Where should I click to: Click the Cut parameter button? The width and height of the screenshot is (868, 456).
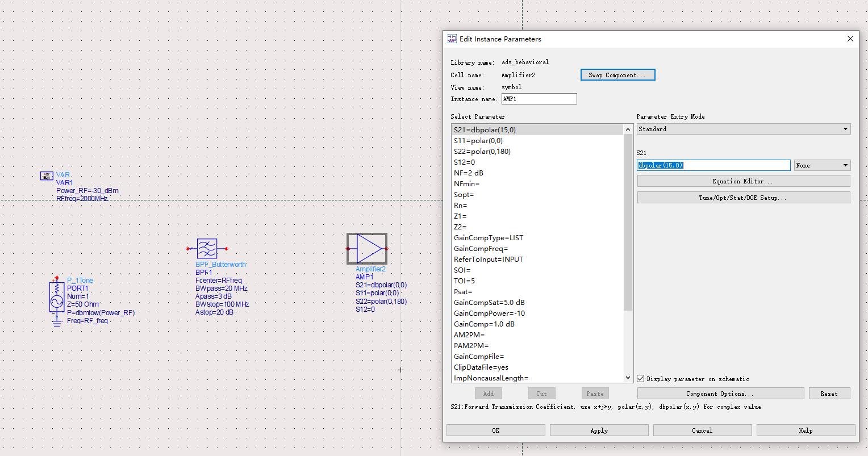pyautogui.click(x=541, y=394)
